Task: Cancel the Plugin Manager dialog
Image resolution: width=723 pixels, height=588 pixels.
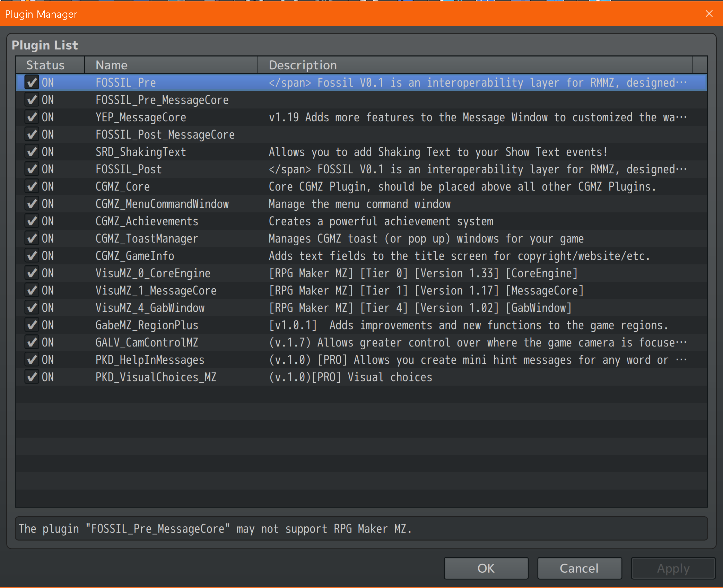Action: [x=580, y=568]
